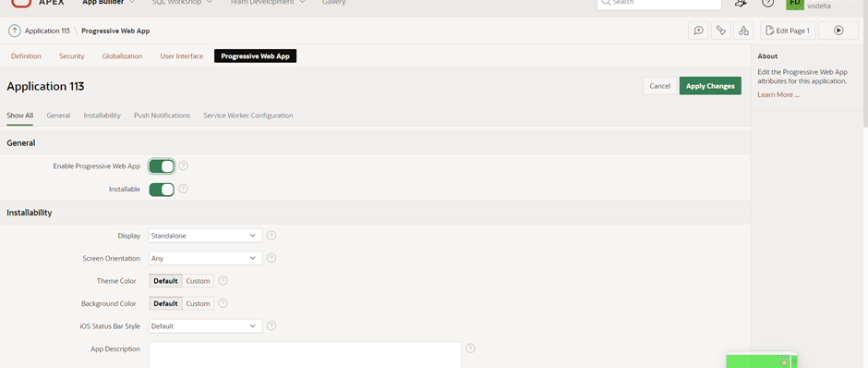Select the Push Notifications sub-tab
This screenshot has width=868, height=368.
click(x=162, y=116)
